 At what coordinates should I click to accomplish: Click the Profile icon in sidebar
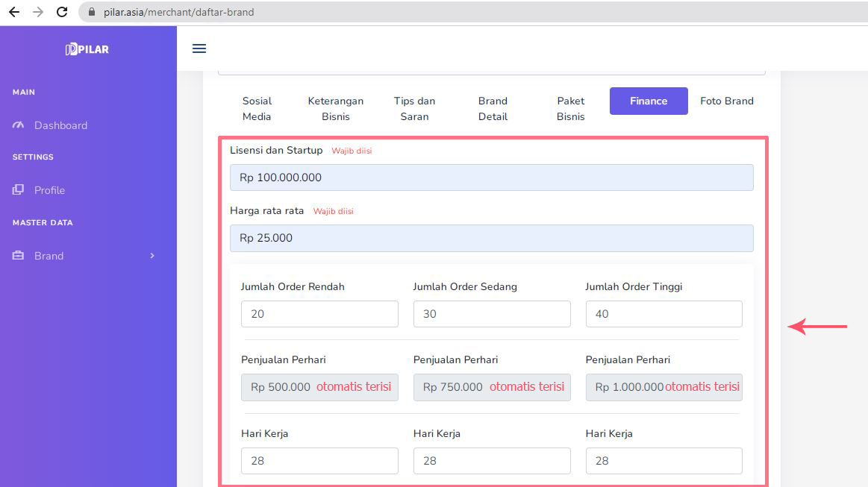coord(19,190)
